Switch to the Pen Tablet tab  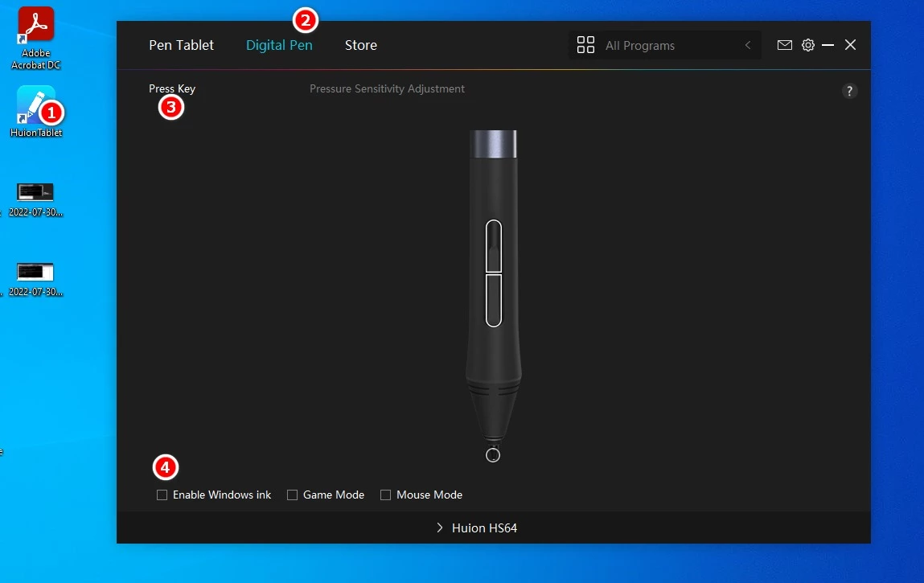[x=181, y=45]
